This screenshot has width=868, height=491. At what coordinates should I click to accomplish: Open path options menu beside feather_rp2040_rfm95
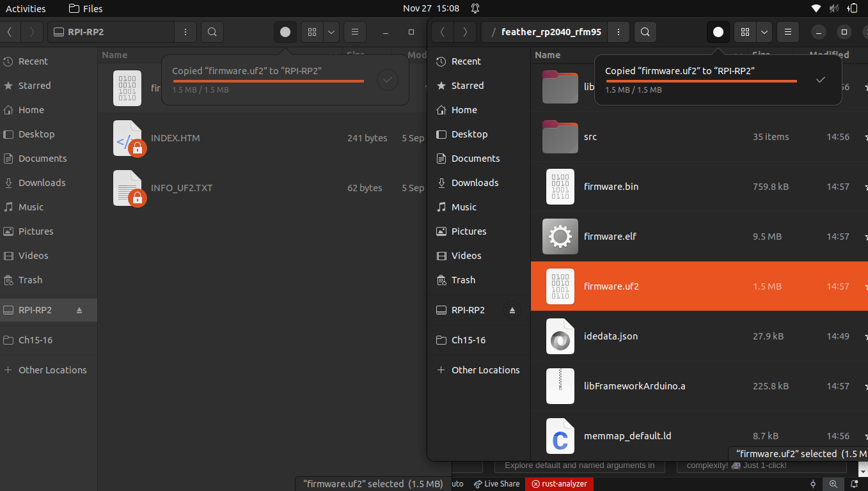tap(618, 32)
